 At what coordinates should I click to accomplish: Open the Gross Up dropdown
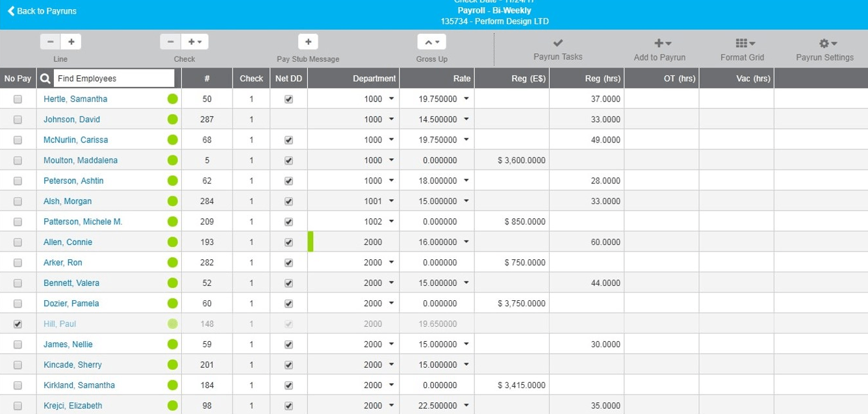431,42
